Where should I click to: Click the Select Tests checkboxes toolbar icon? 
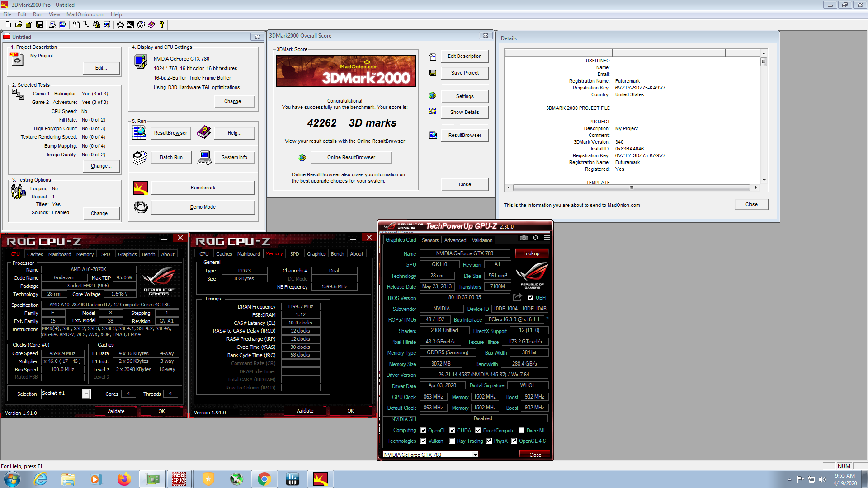pos(86,24)
